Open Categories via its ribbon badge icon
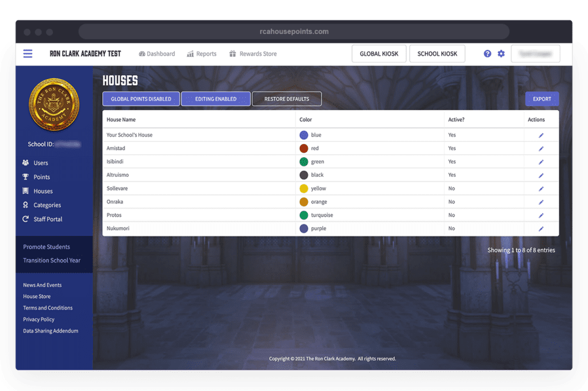588x391 pixels. click(26, 205)
